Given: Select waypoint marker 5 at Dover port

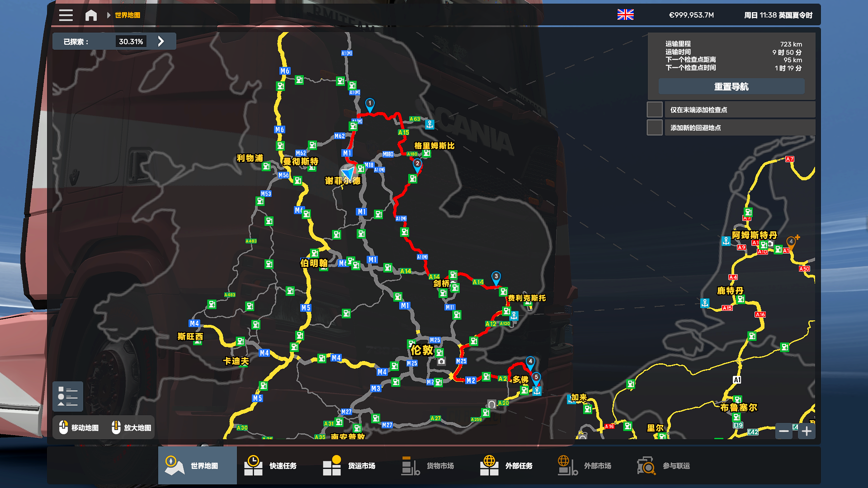Looking at the screenshot, I should (x=536, y=378).
